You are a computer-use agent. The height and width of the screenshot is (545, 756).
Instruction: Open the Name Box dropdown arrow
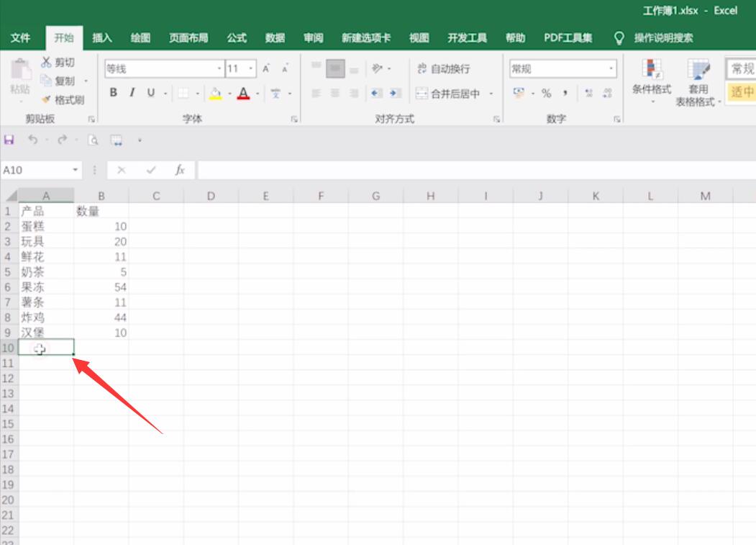76,170
